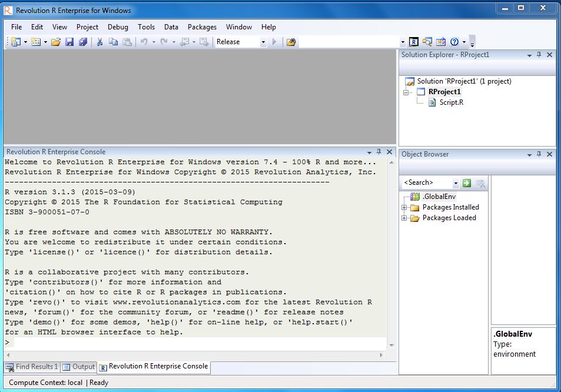Click the Copy icon in toolbar
Screen dimensions: 561x392
coord(113,42)
